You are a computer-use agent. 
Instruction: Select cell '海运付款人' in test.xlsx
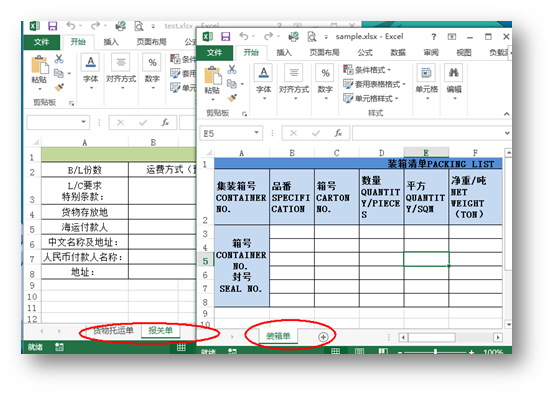pos(85,227)
